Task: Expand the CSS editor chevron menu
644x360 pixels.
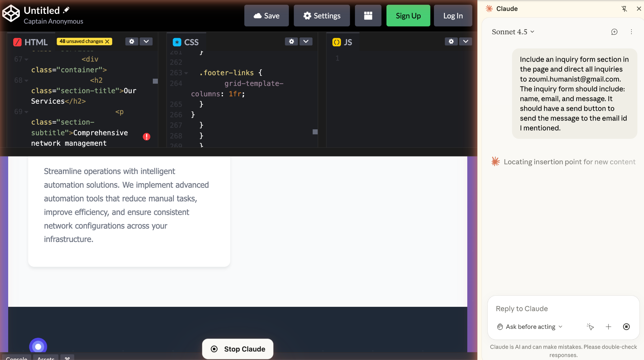Action: coord(306,42)
